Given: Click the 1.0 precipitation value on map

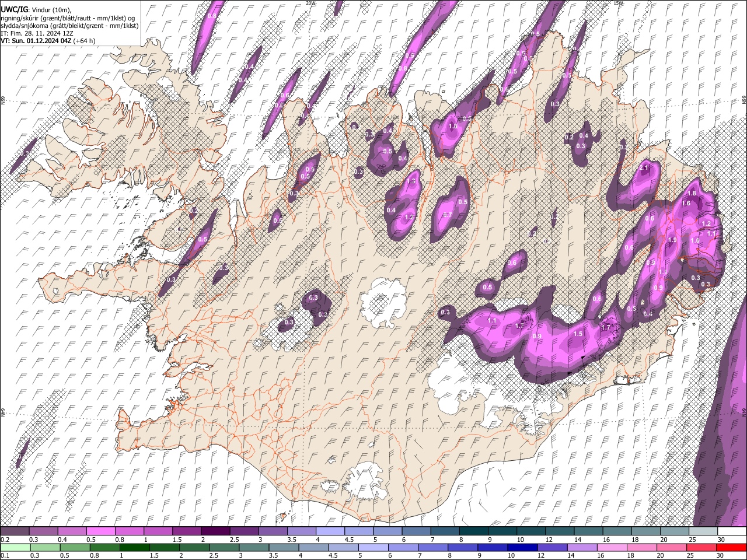Looking at the screenshot, I should (x=694, y=240).
